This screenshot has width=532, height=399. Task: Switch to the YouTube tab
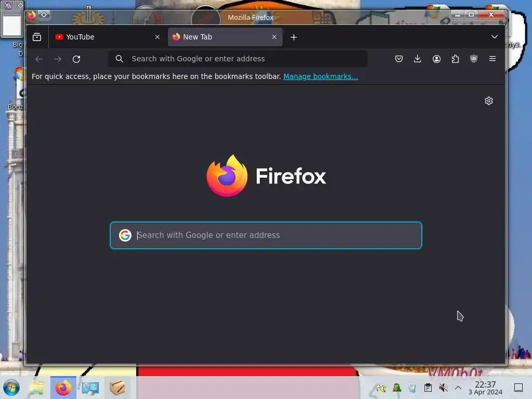[107, 37]
